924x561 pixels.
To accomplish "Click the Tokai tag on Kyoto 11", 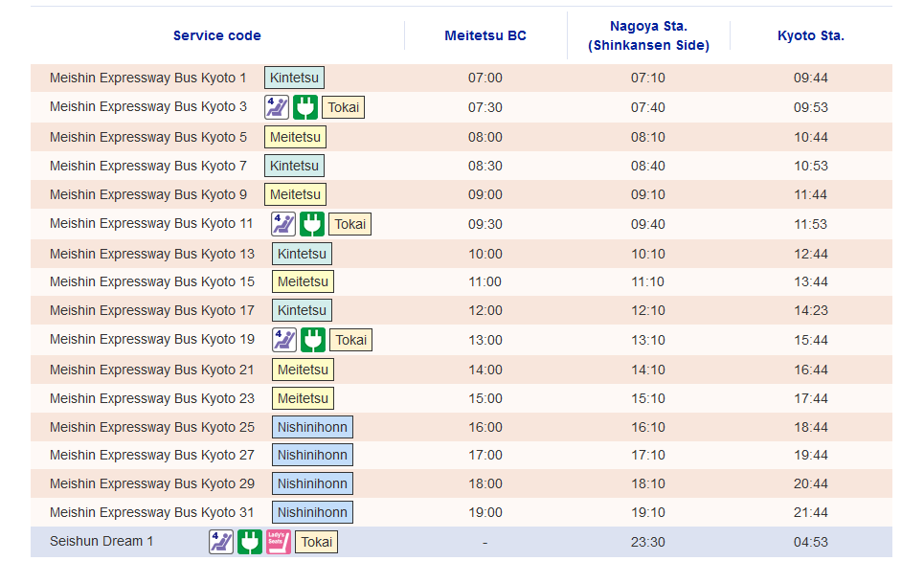I will coord(350,224).
